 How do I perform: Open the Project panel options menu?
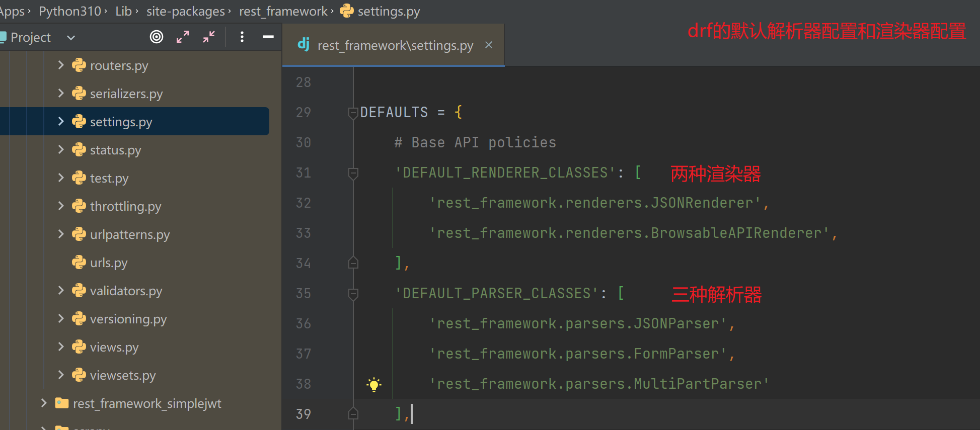[x=242, y=37]
